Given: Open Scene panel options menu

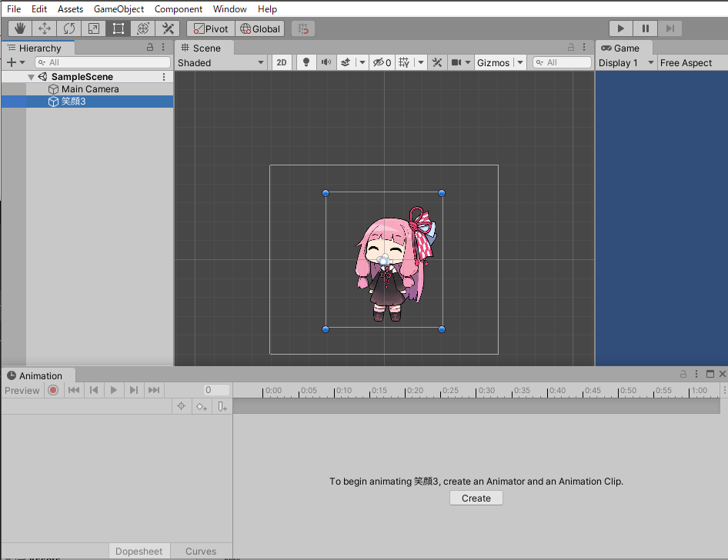Looking at the screenshot, I should [584, 48].
